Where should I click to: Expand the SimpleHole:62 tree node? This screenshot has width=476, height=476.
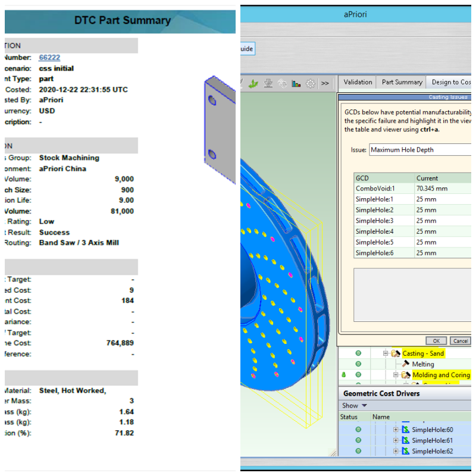(396, 451)
